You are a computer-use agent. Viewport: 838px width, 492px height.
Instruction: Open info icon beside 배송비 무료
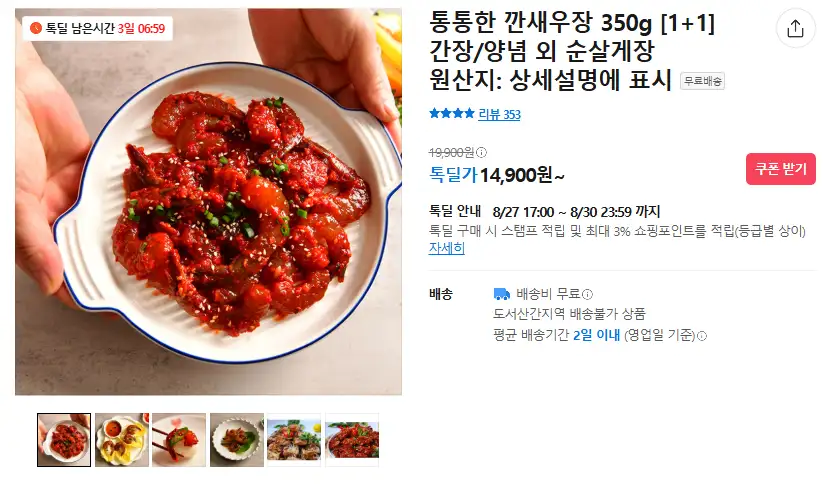[587, 294]
